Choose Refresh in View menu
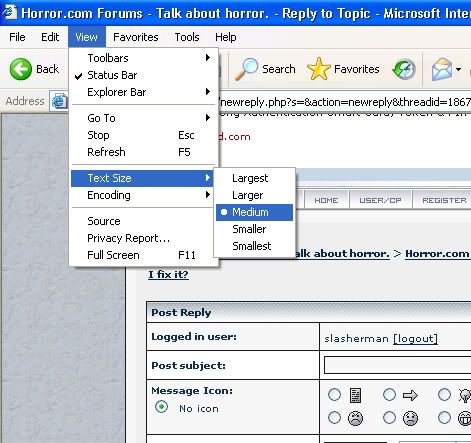The height and width of the screenshot is (443, 471). (x=144, y=152)
